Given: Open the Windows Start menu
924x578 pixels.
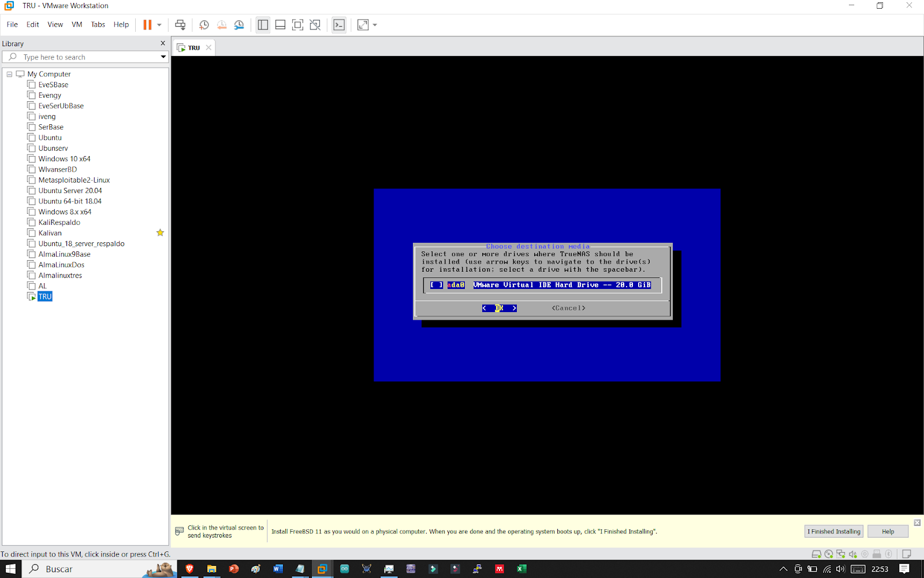Looking at the screenshot, I should (x=10, y=569).
